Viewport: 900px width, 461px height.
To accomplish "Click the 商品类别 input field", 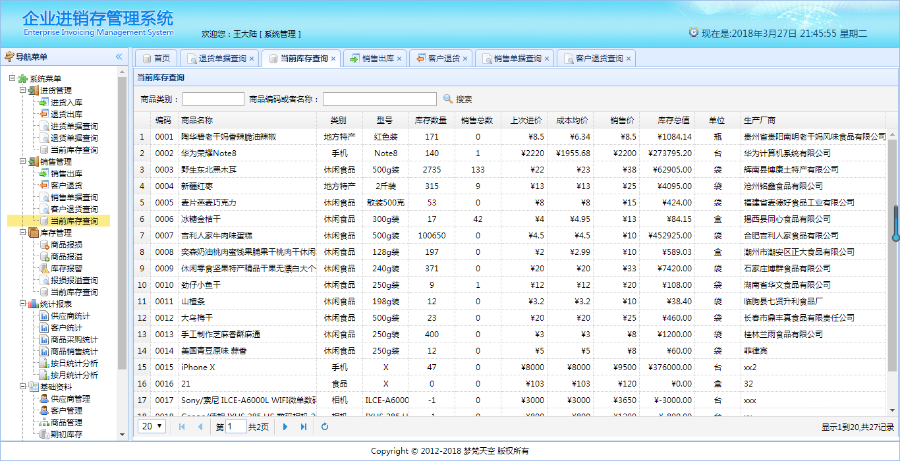I will click(214, 99).
